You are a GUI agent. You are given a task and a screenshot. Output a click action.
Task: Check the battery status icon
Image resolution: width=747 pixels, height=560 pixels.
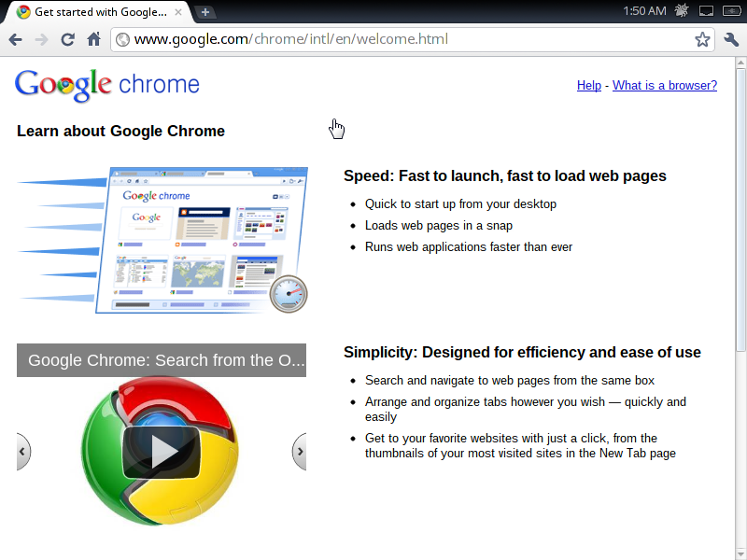(x=731, y=10)
